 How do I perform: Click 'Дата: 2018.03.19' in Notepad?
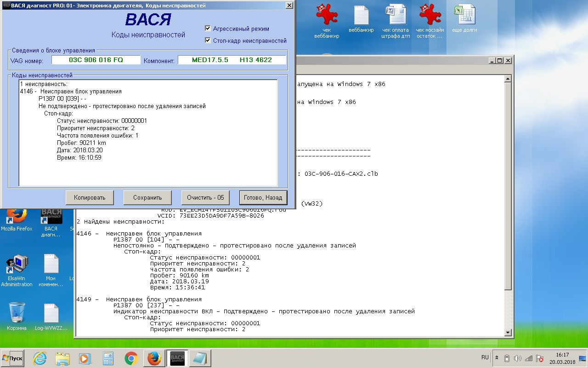(179, 282)
